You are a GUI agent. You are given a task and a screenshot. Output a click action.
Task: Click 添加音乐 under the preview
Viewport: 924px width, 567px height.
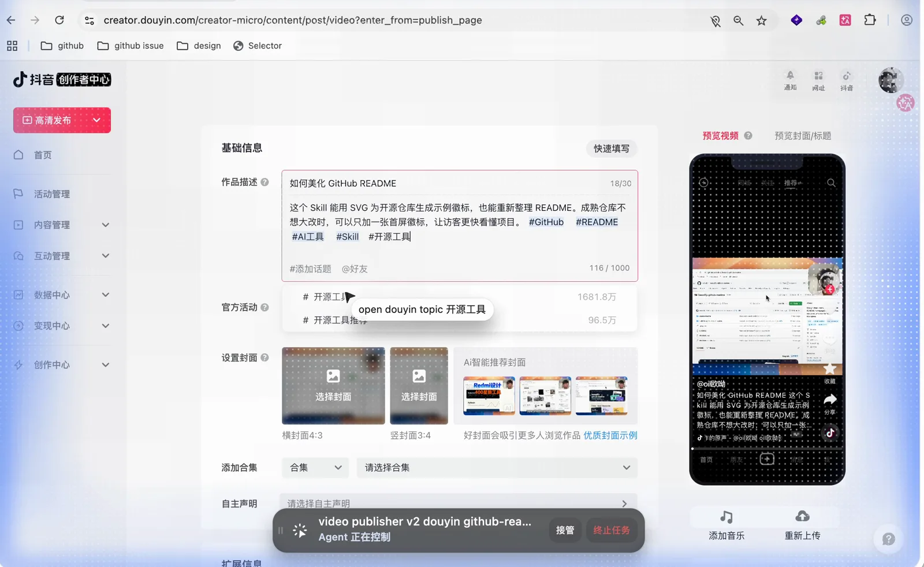[726, 525]
